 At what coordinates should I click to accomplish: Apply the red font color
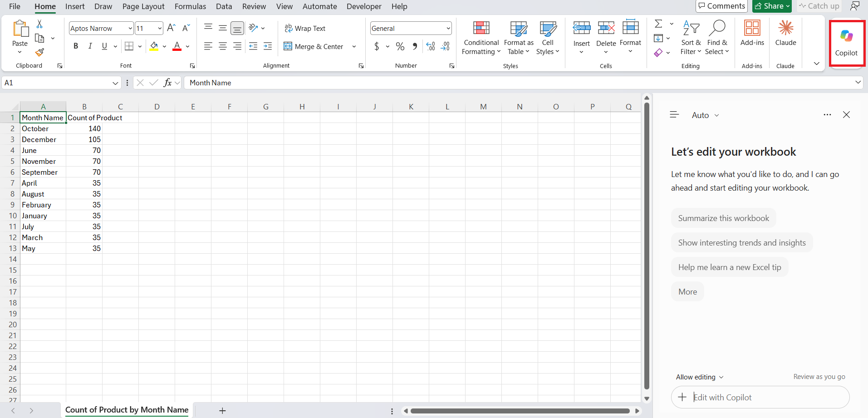177,46
